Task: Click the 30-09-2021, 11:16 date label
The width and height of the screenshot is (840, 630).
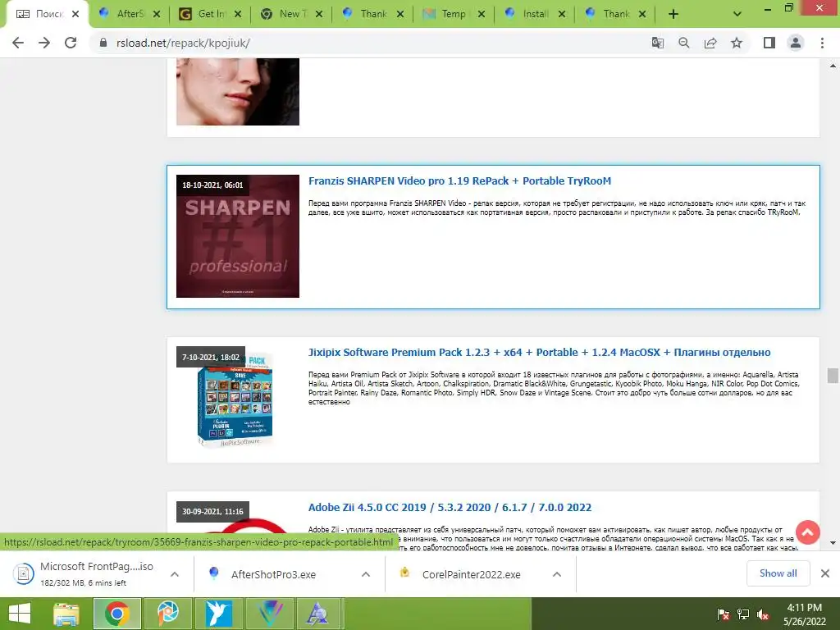Action: [x=212, y=511]
